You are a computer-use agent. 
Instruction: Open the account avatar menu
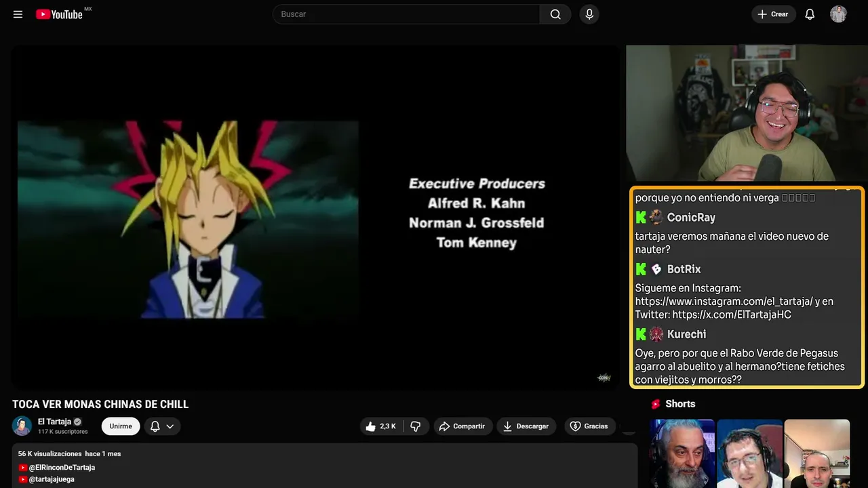pyautogui.click(x=838, y=14)
